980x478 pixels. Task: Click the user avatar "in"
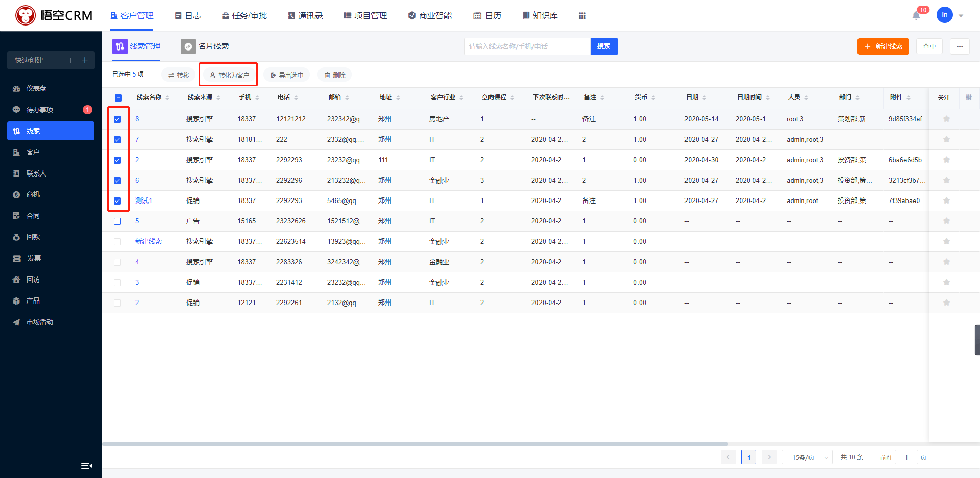pos(944,15)
